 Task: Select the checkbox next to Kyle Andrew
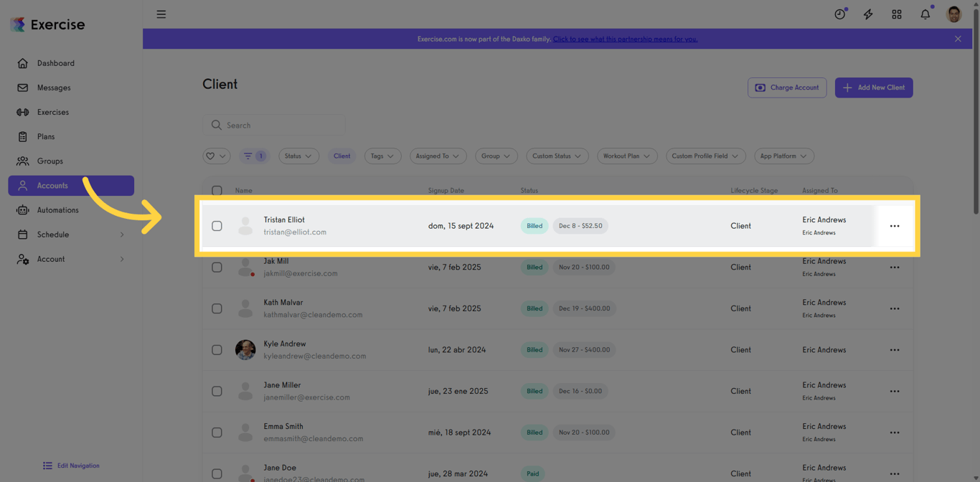click(217, 349)
